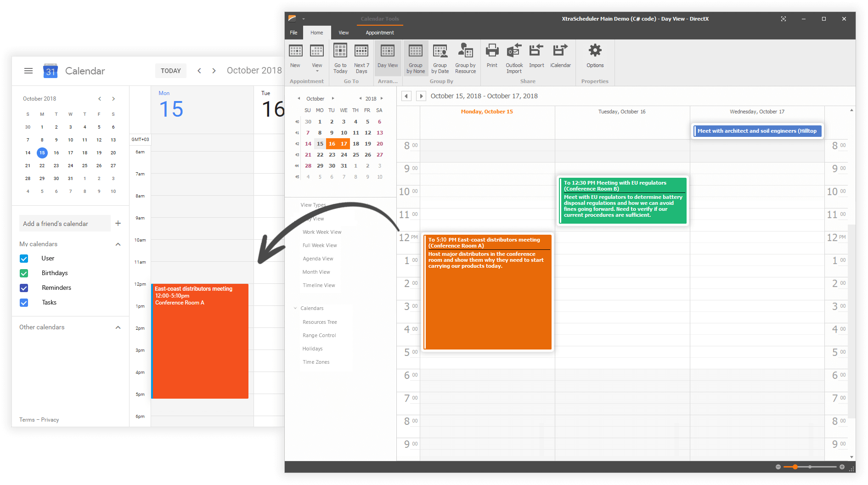Go to next year in date navigator

[x=382, y=98]
